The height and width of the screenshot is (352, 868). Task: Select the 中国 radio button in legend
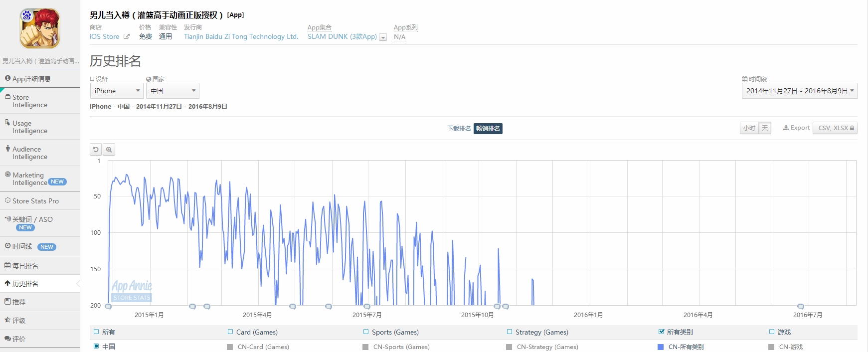(96, 346)
